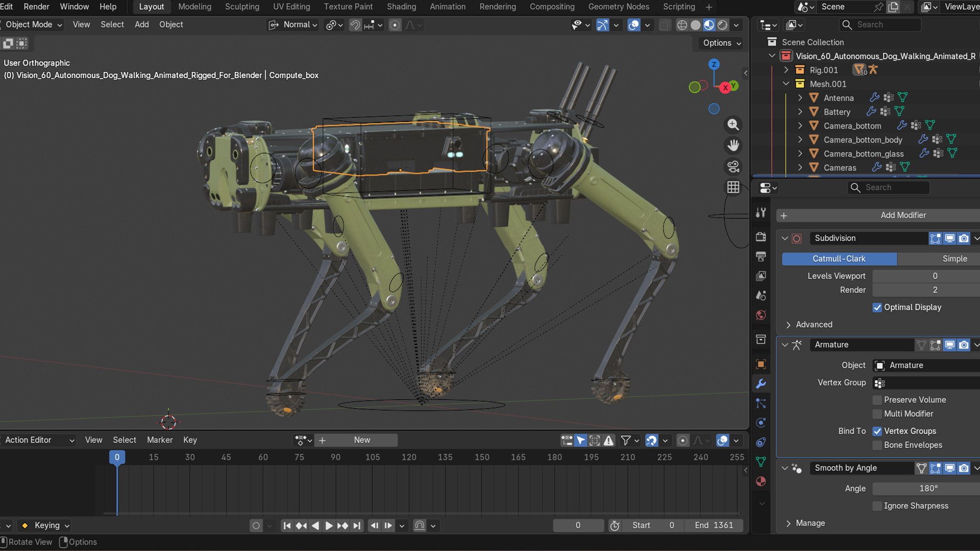Jump to the last frame
Image resolution: width=980 pixels, height=551 pixels.
click(357, 525)
